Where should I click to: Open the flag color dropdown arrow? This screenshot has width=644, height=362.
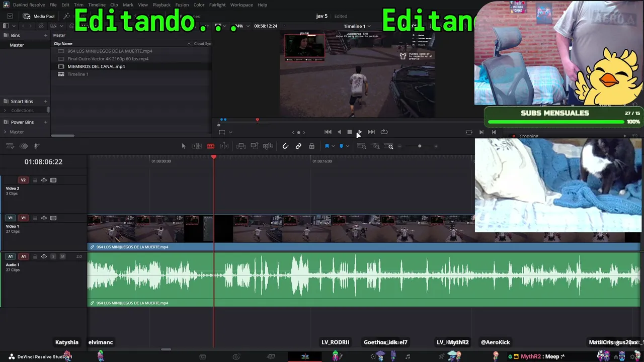pos(333,146)
